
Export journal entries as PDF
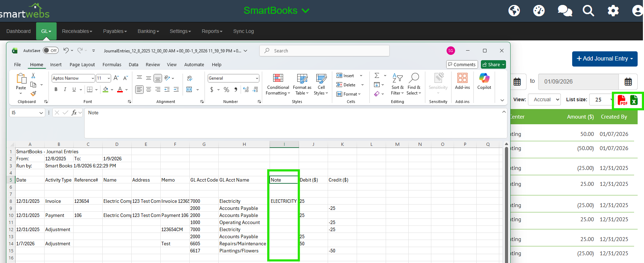(x=622, y=100)
